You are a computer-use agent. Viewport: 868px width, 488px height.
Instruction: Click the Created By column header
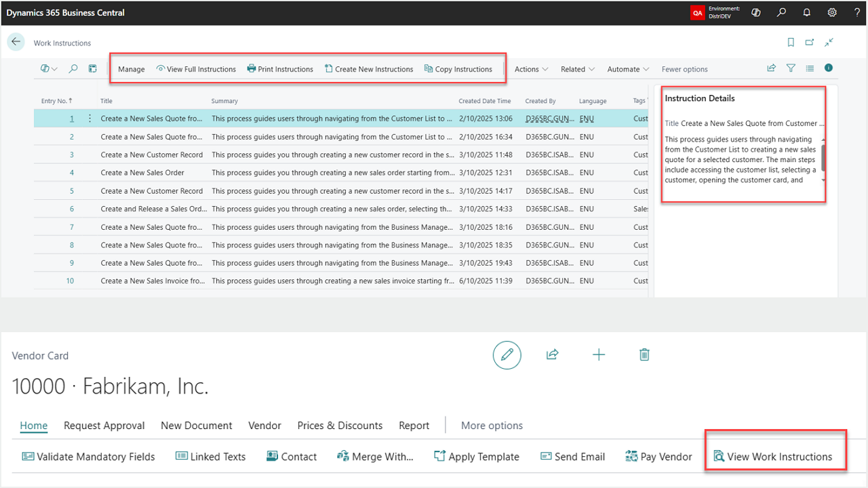(540, 101)
